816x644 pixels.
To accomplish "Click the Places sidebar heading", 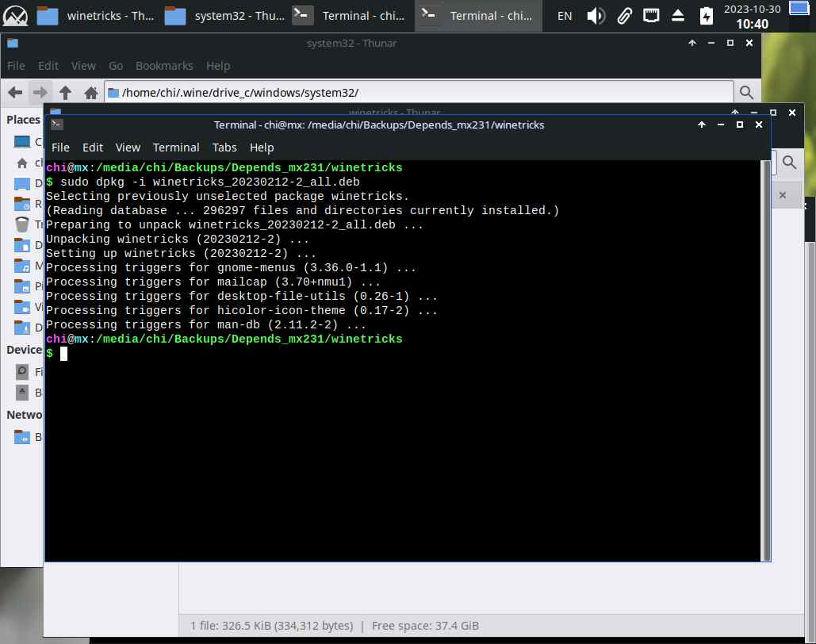I will (24, 120).
